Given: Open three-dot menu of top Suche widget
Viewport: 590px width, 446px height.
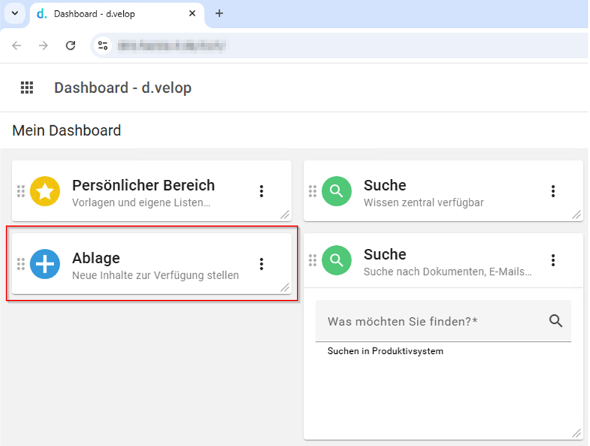Looking at the screenshot, I should (553, 191).
